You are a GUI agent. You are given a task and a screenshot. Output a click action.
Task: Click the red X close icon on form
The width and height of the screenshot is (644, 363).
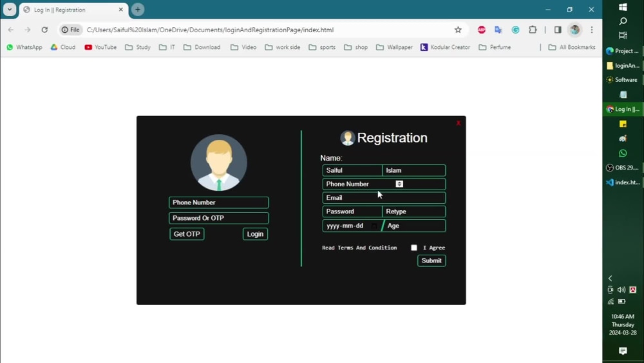pos(459,123)
